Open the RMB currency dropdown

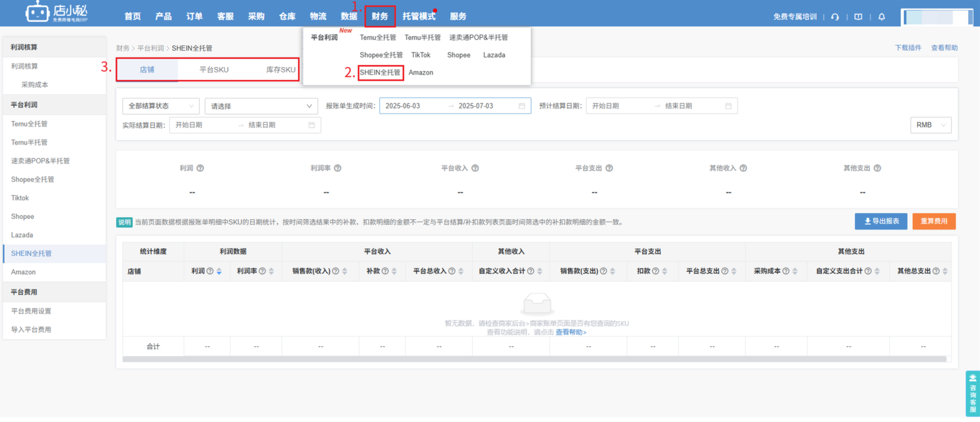931,125
